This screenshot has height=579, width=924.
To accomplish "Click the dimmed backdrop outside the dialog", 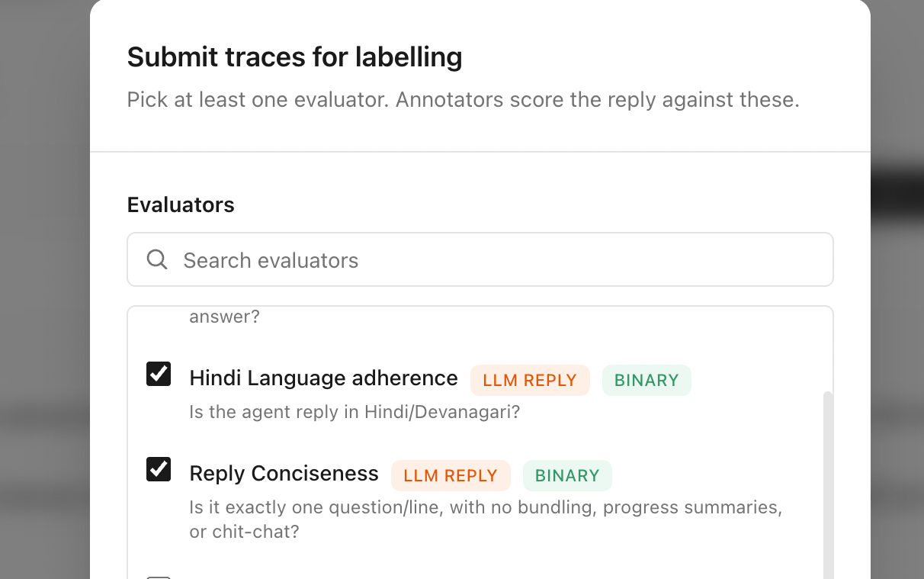I will click(44, 290).
